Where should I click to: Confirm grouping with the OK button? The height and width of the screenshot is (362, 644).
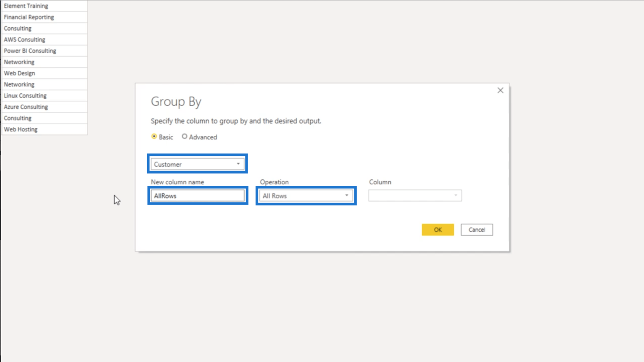tap(438, 230)
